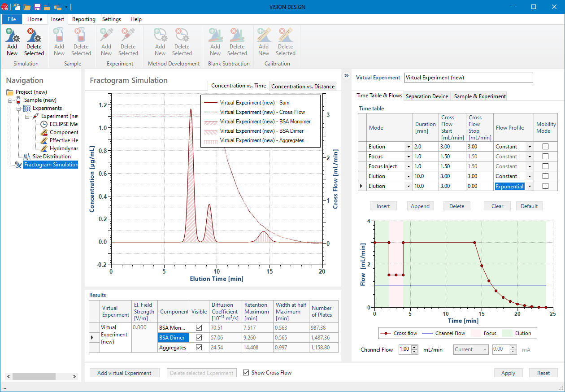This screenshot has height=392, width=565.
Task: Collapse the Sample (new) tree node
Action: (x=11, y=100)
